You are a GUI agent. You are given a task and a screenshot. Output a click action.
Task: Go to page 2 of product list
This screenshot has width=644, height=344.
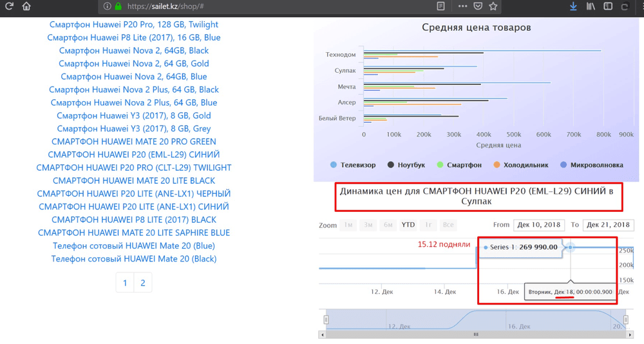pyautogui.click(x=143, y=283)
